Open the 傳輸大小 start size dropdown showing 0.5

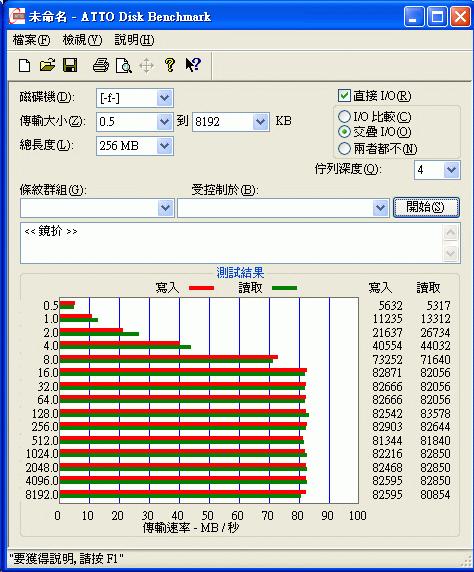coord(164,122)
